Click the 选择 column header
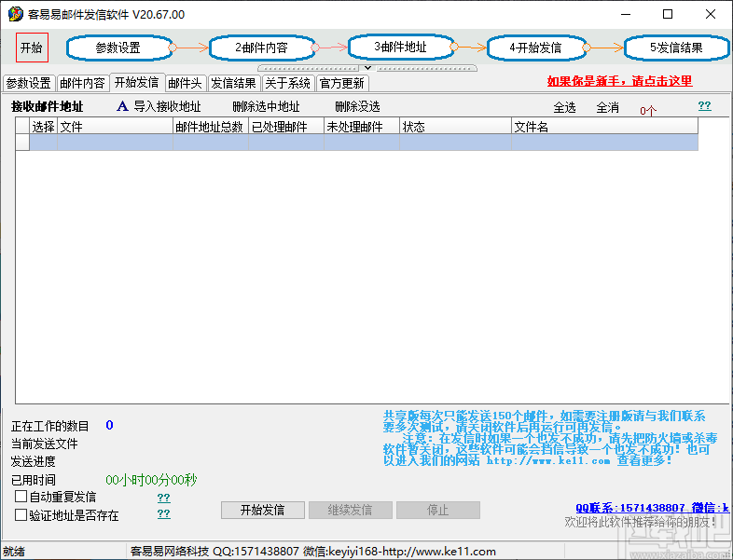Image resolution: width=733 pixels, height=560 pixels. coord(44,127)
